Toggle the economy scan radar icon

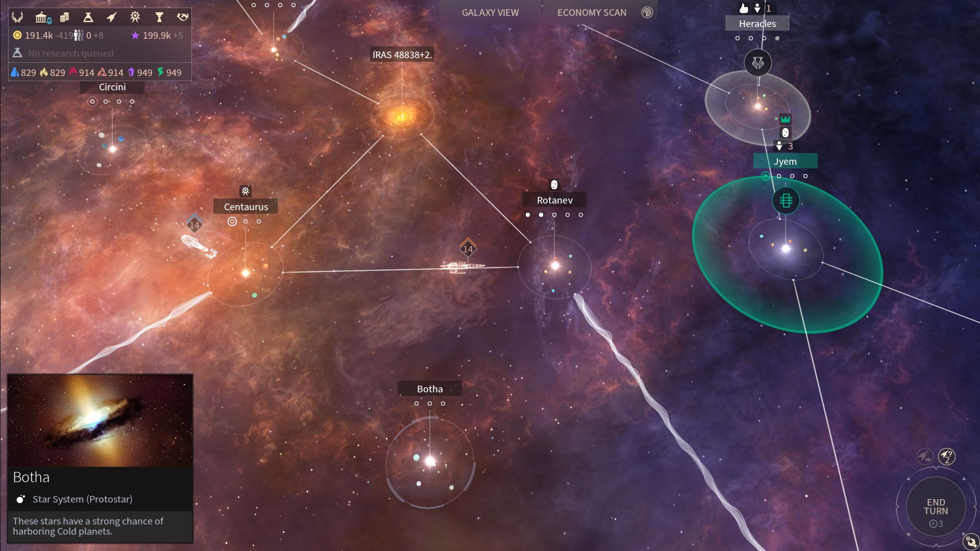(x=647, y=12)
